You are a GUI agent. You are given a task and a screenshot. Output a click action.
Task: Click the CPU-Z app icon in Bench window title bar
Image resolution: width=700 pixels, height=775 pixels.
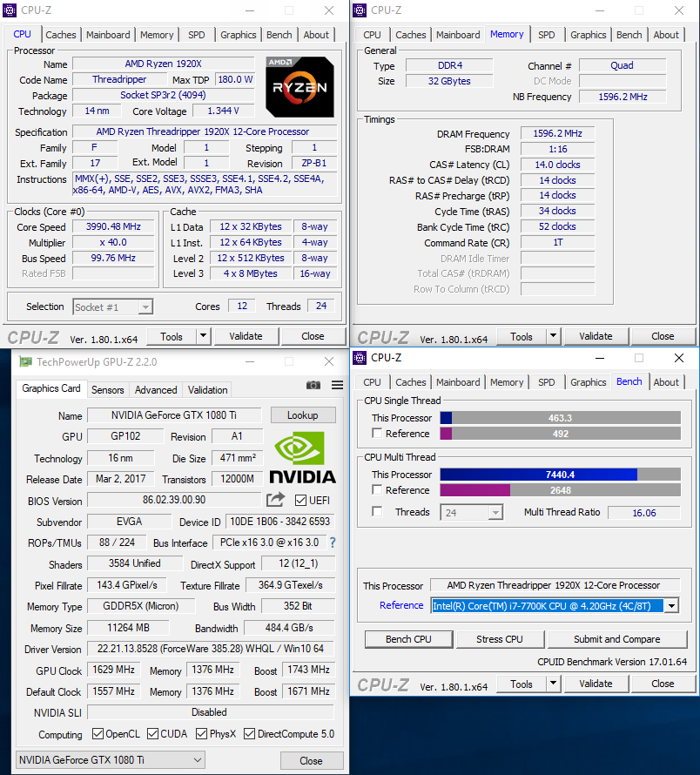[360, 357]
